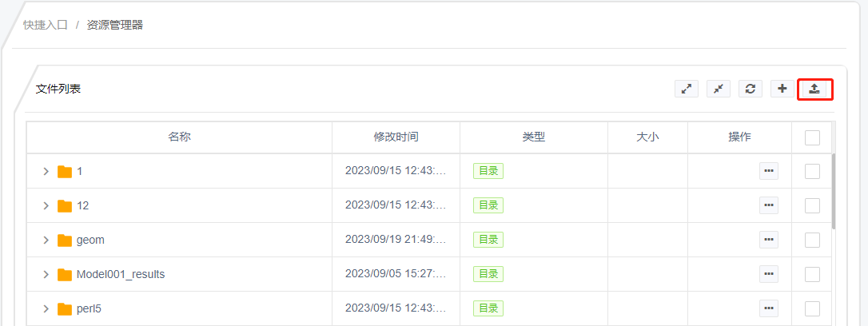This screenshot has height=326, width=868.
Task: Click the 资源管理器 breadcrumb item
Action: [x=115, y=25]
